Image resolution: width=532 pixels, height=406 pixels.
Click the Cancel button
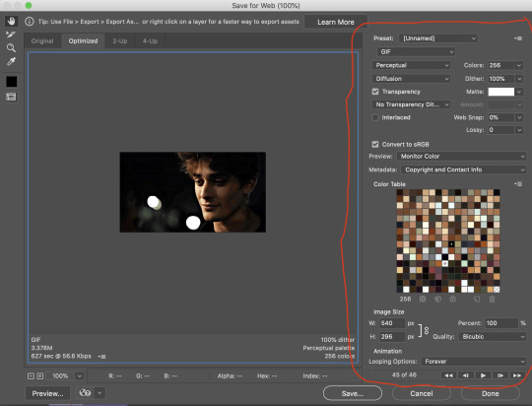[422, 393]
